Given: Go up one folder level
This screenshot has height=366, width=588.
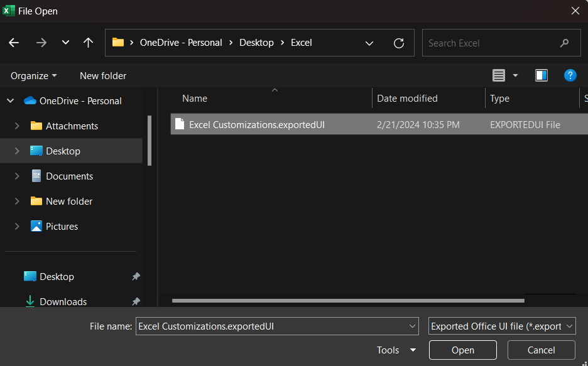Looking at the screenshot, I should point(88,43).
